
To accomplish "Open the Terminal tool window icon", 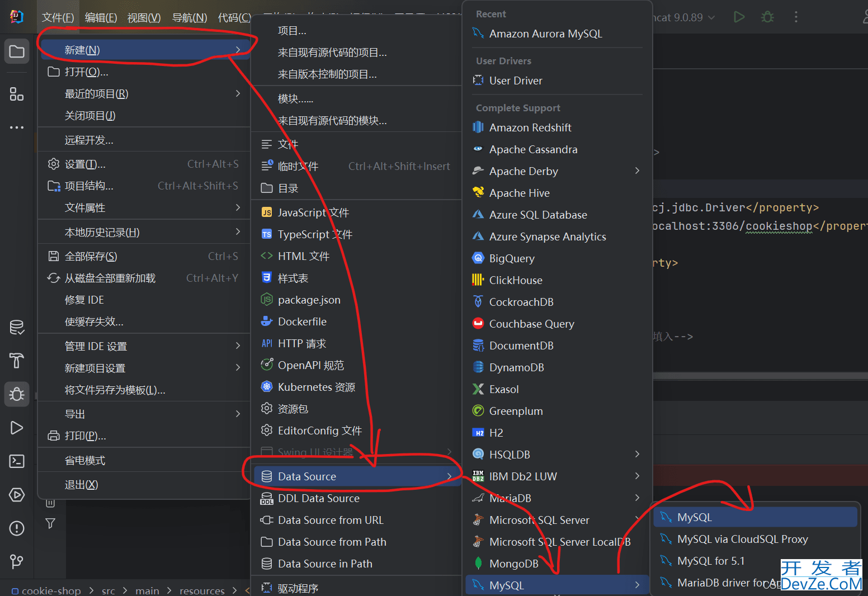I will [17, 461].
